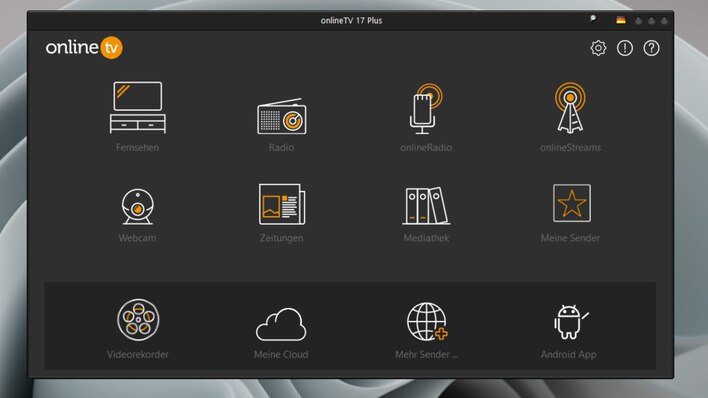Viewport: 708px width, 398px height.
Task: Open the Meine Cloud cloud icon
Action: coord(281,324)
